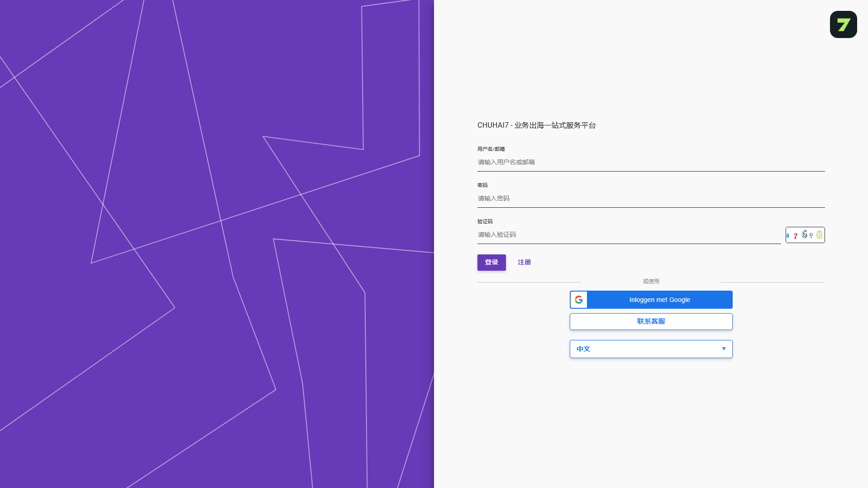Focus the verification code input field

(629, 234)
